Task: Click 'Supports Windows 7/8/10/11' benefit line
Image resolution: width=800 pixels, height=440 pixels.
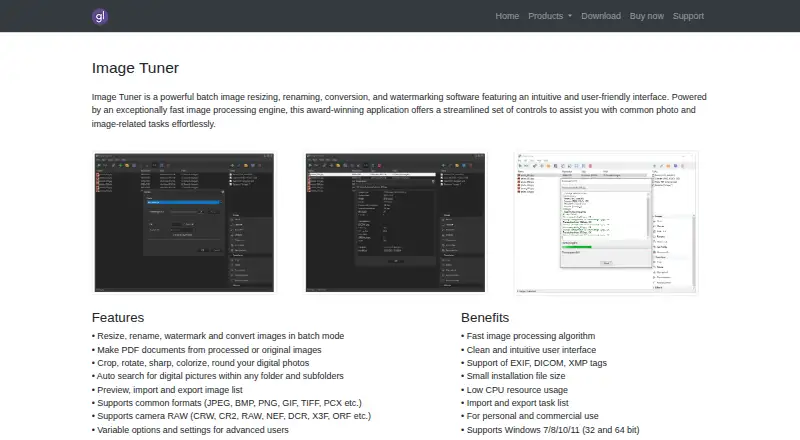Action: pyautogui.click(x=550, y=430)
